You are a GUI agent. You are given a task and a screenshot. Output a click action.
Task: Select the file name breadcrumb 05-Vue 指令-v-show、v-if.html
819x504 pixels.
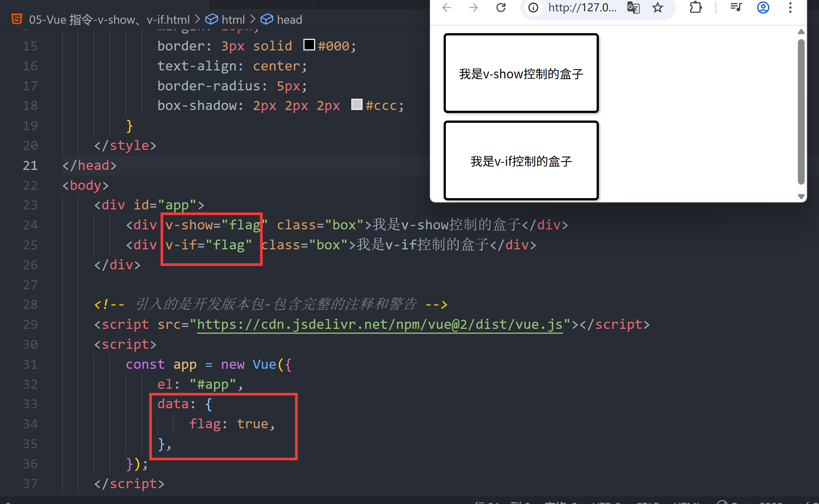point(109,20)
